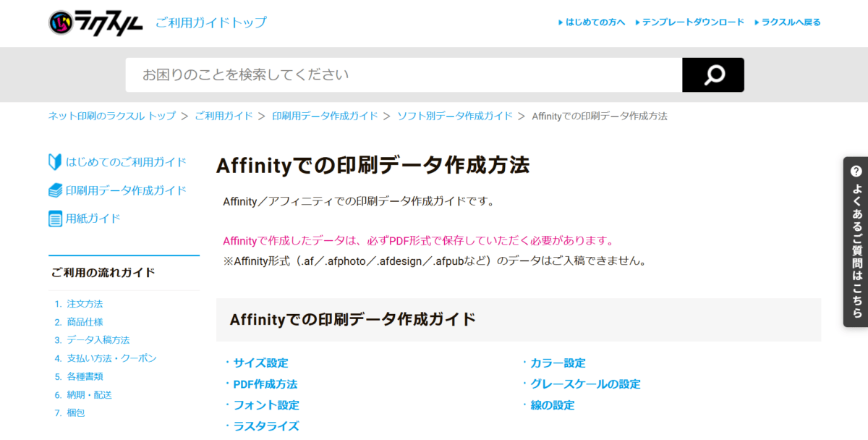Click the Raksul logo icon

pyautogui.click(x=60, y=22)
